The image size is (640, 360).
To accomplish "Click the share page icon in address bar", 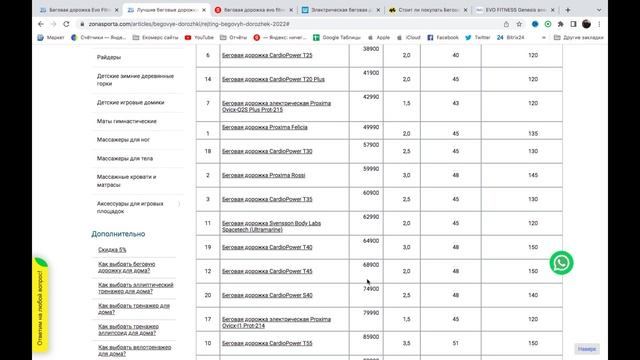I will pos(506,24).
